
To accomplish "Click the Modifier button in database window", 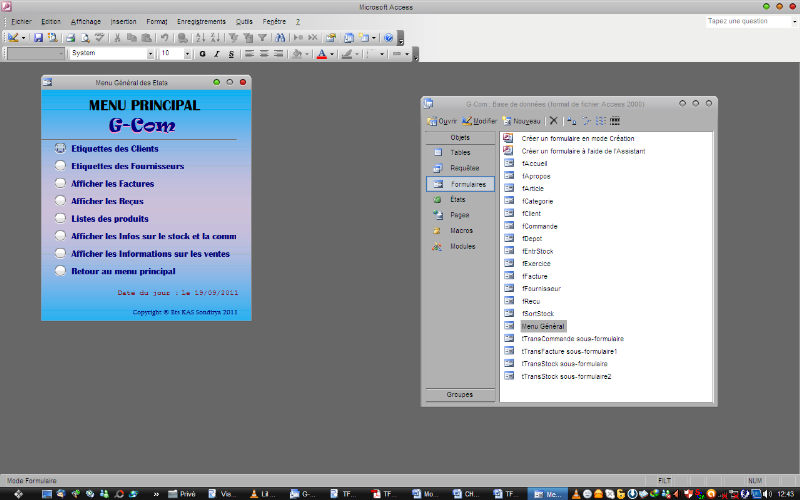I will click(479, 121).
